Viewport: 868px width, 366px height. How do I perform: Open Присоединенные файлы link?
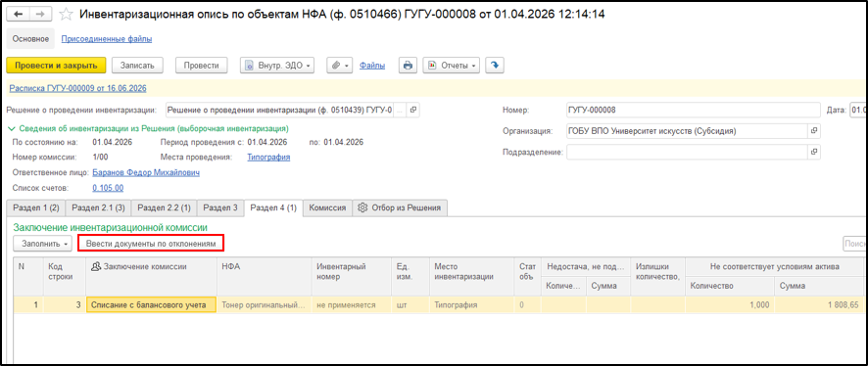(106, 39)
